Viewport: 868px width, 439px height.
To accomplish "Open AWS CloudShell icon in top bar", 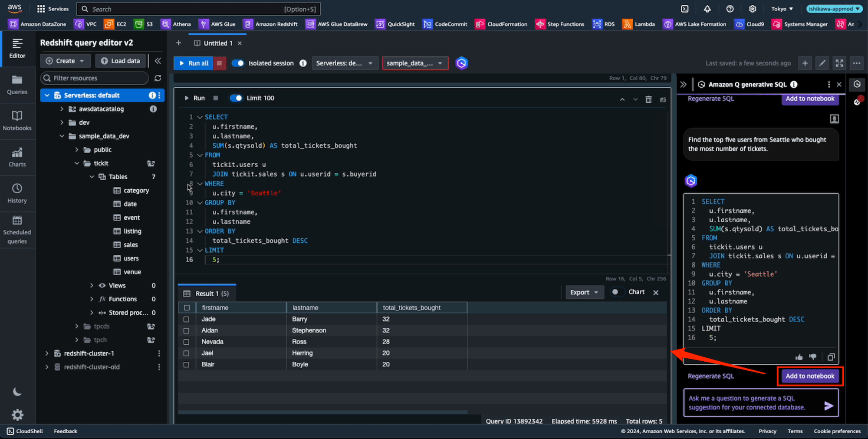I will (x=685, y=9).
